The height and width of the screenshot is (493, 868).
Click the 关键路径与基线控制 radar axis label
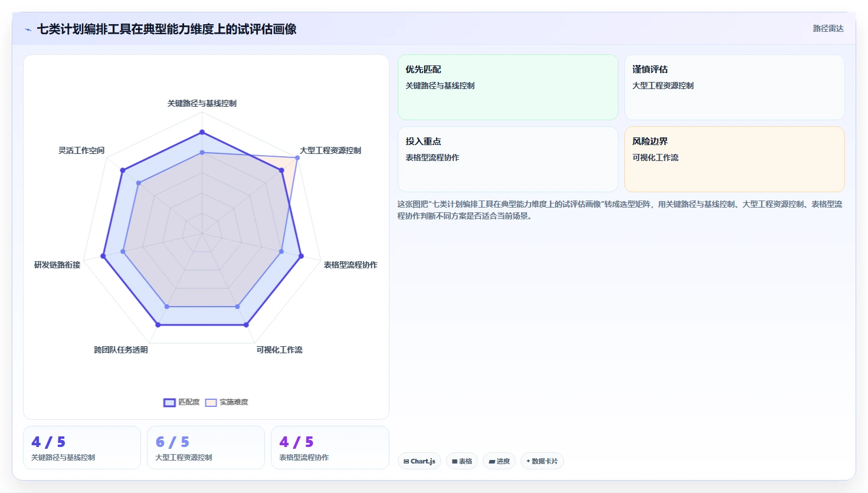202,103
